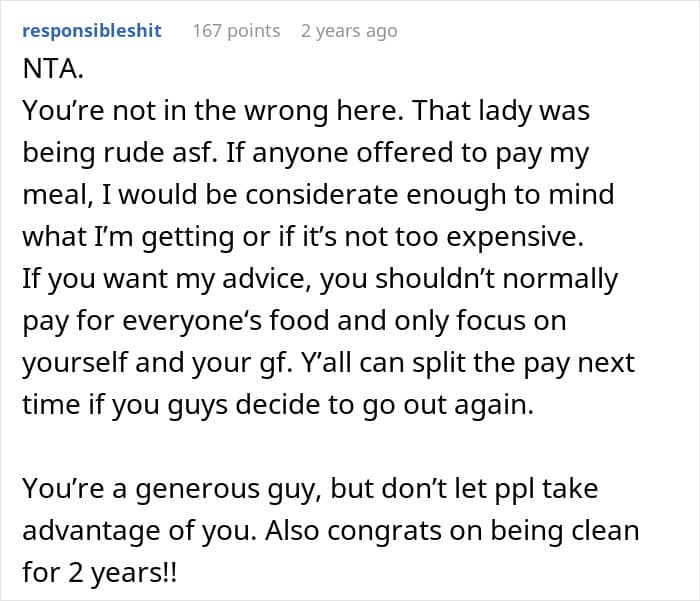
Task: Click the words not too expensive
Action: [x=464, y=237]
